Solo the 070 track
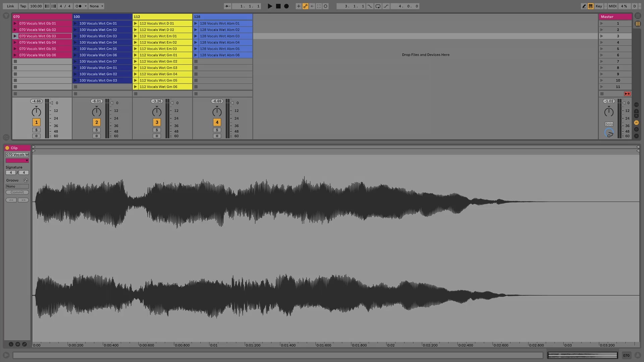 click(x=36, y=130)
